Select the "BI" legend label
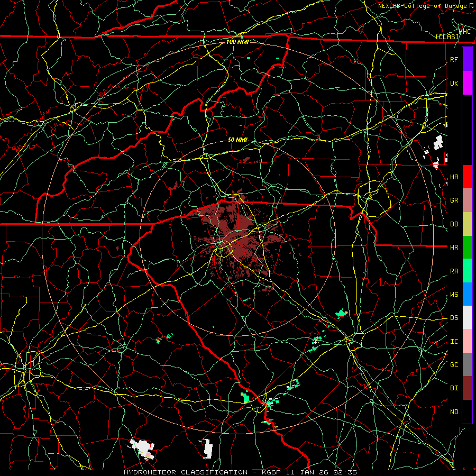Image resolution: width=476 pixels, height=476 pixels. pos(454,388)
